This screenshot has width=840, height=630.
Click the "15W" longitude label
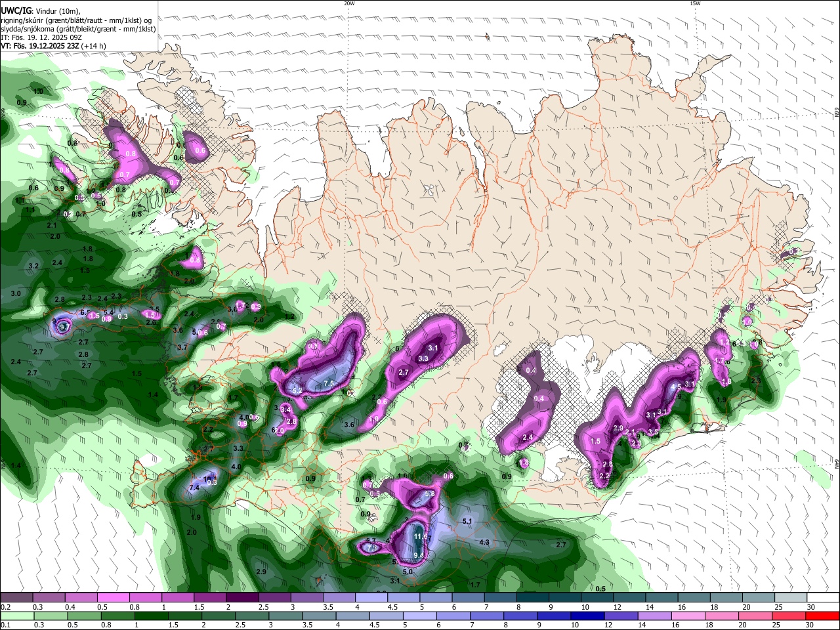click(x=695, y=3)
